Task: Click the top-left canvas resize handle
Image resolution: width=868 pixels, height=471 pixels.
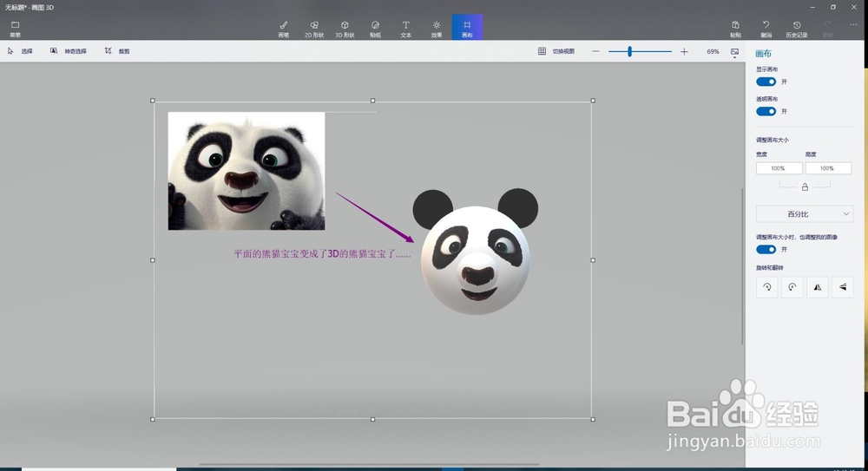Action: click(x=153, y=101)
